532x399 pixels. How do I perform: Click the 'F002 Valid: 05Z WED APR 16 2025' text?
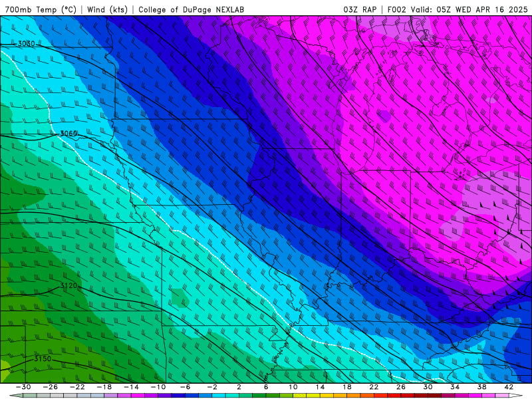point(458,9)
